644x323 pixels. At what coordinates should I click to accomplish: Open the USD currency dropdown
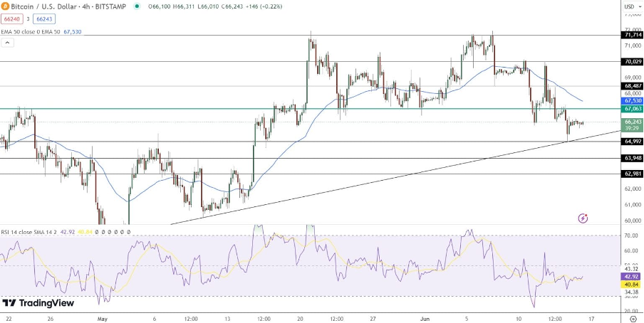click(631, 6)
